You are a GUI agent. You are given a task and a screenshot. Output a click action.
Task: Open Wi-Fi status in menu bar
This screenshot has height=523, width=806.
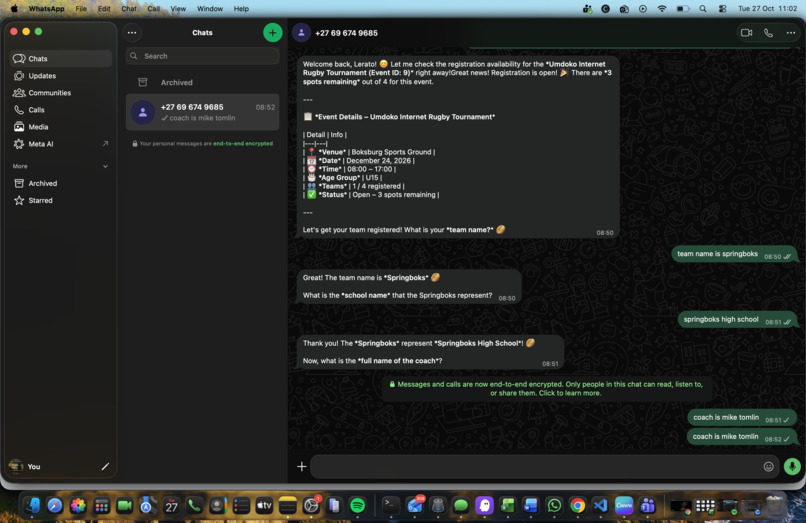[662, 9]
